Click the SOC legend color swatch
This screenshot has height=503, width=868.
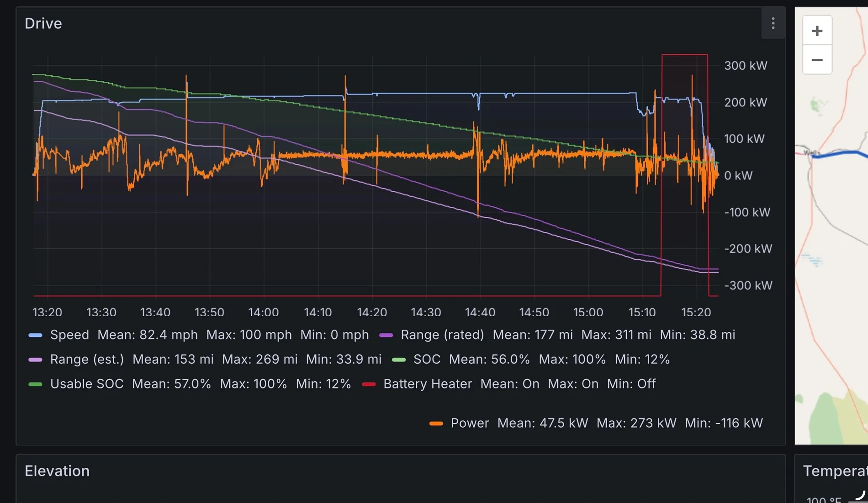[x=399, y=360]
